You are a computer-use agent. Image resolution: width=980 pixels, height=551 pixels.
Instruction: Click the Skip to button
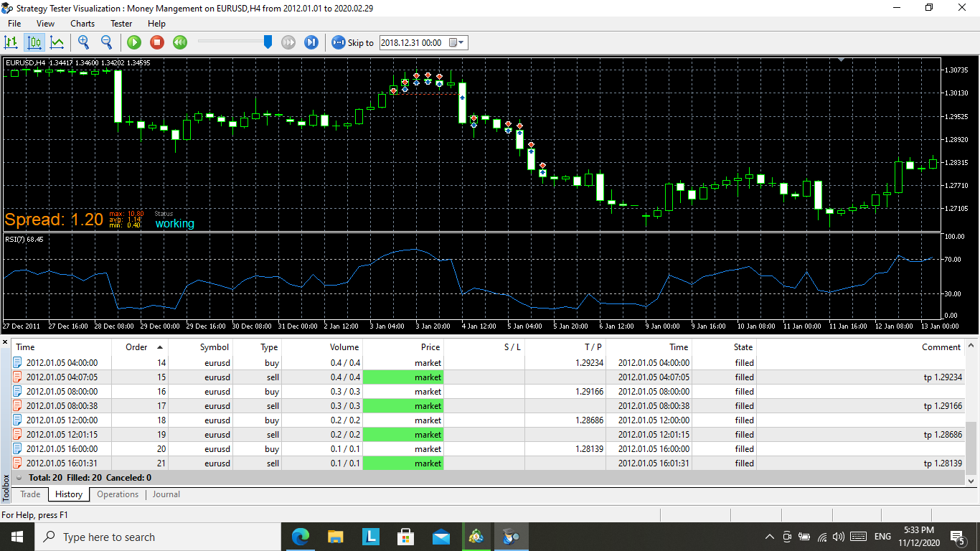(352, 42)
